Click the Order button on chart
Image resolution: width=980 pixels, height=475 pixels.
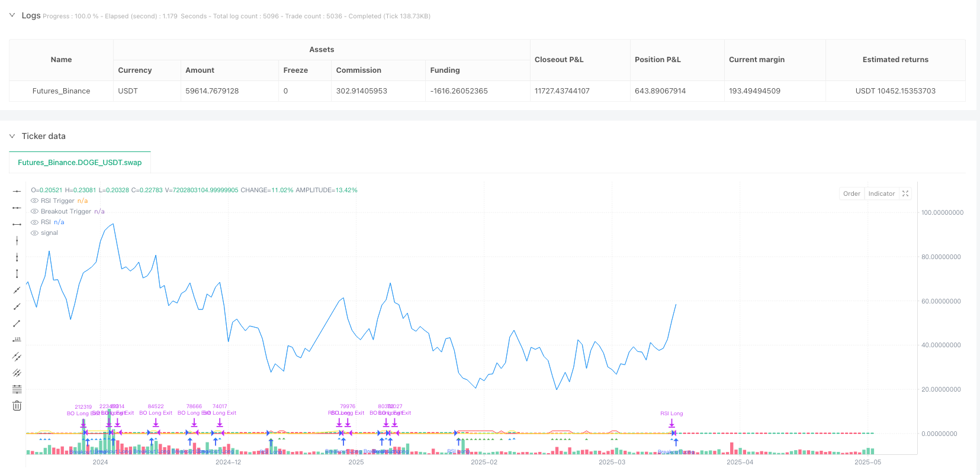tap(852, 193)
